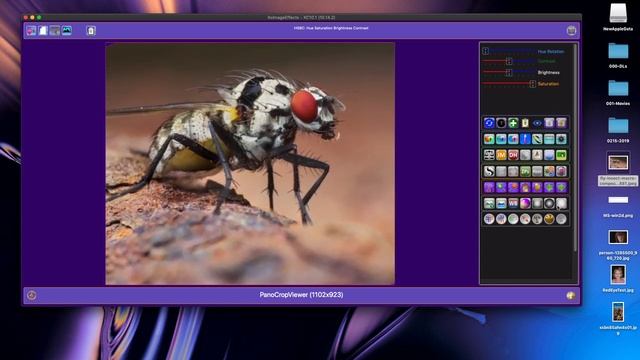This screenshot has width=640, height=360.
Task: Open the 000-DLs desktop folder
Action: [618, 55]
